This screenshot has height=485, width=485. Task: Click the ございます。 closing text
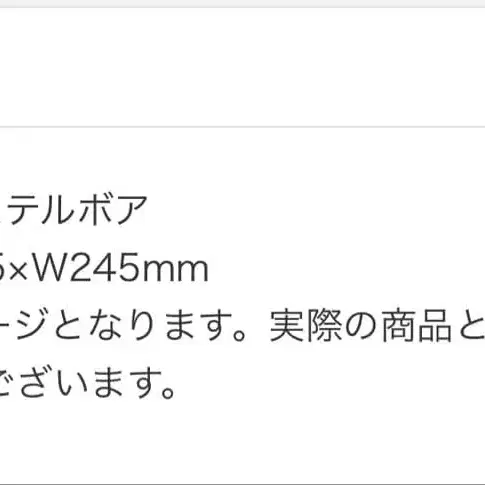pos(87,382)
